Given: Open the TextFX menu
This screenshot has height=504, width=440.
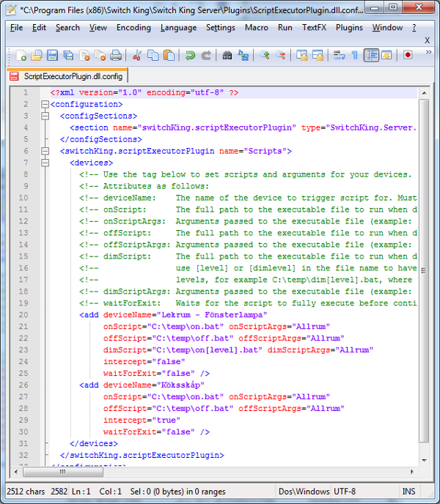Looking at the screenshot, I should [x=314, y=28].
